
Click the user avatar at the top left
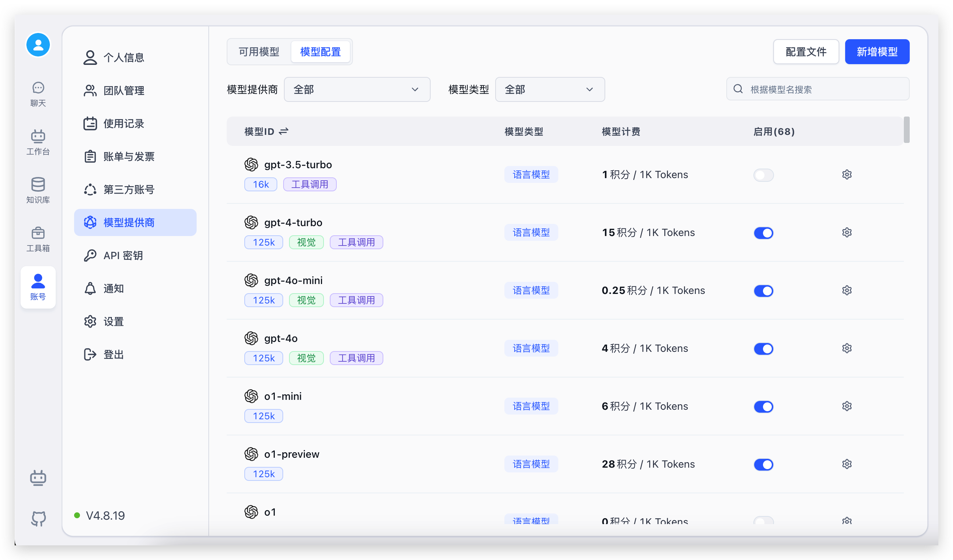click(38, 45)
